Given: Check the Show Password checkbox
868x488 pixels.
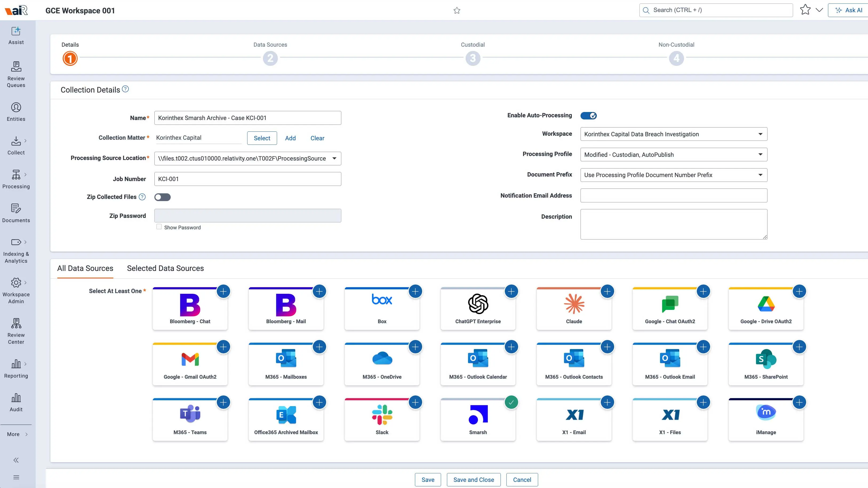Looking at the screenshot, I should [159, 227].
